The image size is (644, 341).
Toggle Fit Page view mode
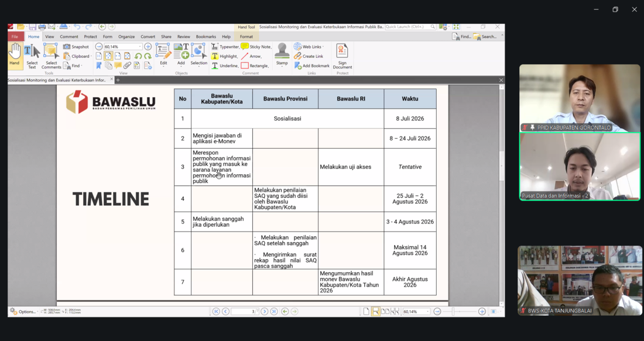(108, 56)
